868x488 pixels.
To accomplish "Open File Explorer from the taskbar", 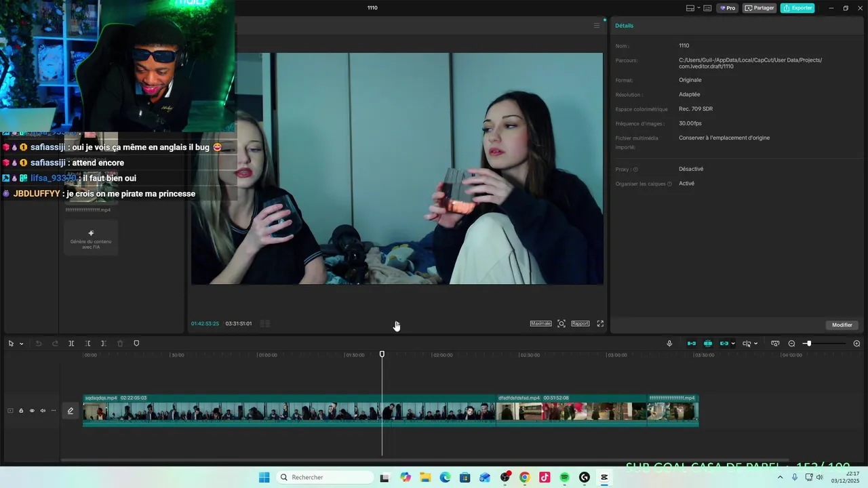I will 425,477.
